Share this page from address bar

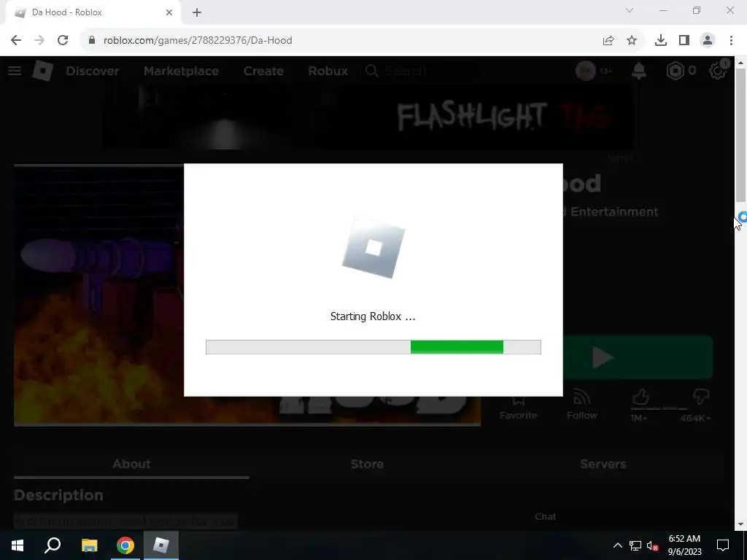pyautogui.click(x=608, y=41)
